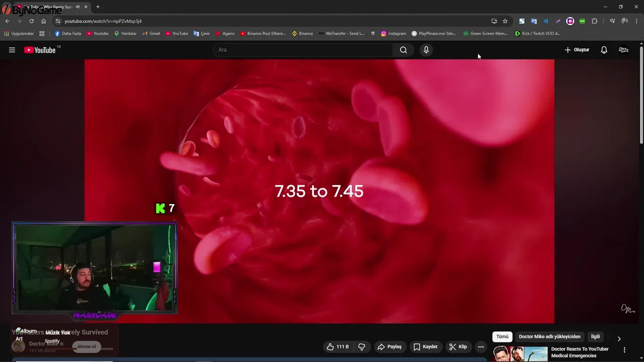
Task: Click the browser address bar URL
Action: (103, 21)
